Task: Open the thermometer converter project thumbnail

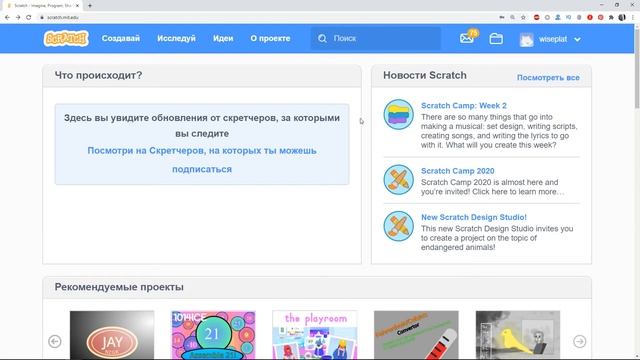Action: (416, 335)
